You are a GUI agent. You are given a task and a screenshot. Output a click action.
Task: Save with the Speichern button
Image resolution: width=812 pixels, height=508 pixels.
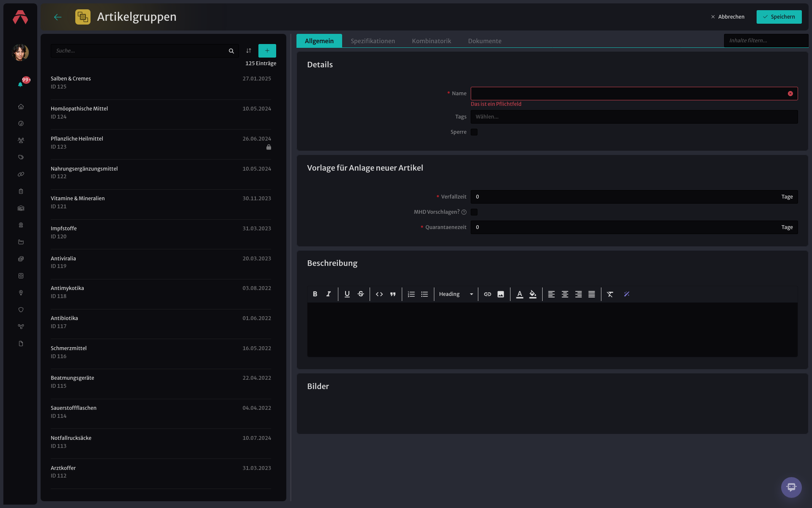click(x=779, y=17)
